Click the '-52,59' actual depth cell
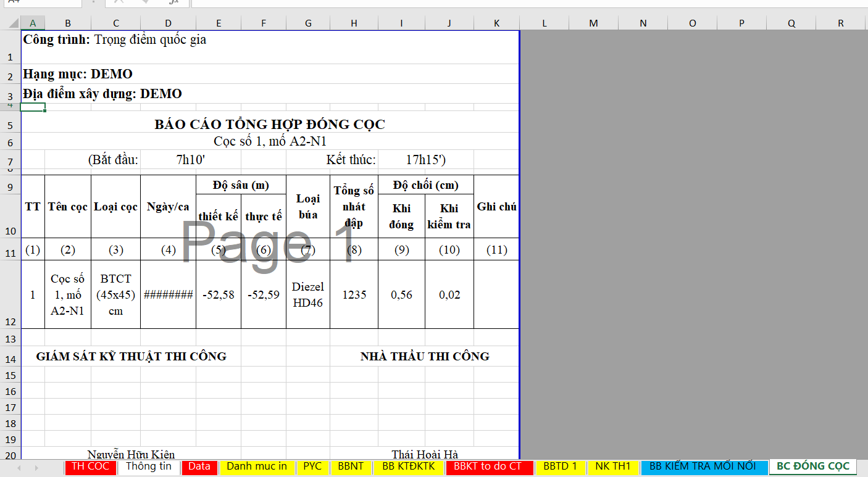This screenshot has height=477, width=868. (264, 295)
